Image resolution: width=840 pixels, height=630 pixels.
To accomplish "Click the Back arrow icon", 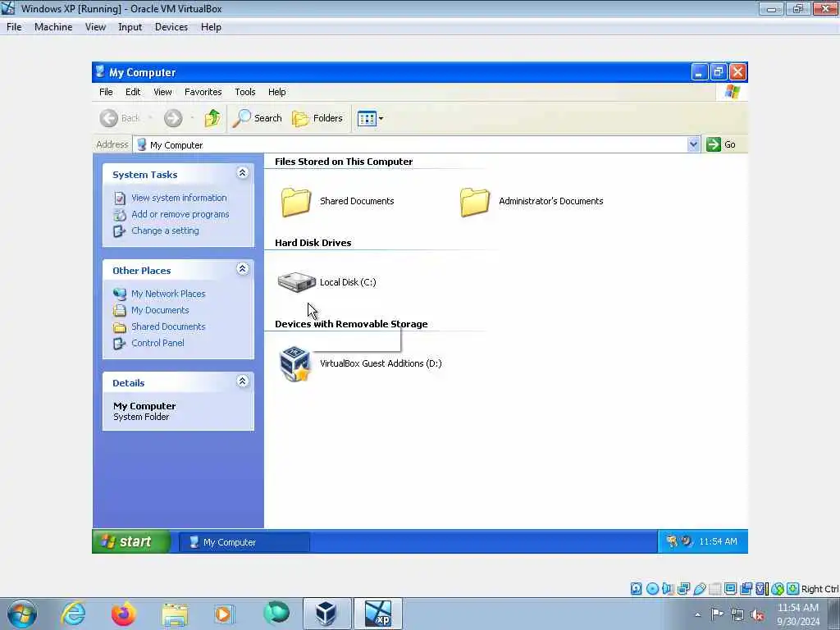I will coord(109,118).
